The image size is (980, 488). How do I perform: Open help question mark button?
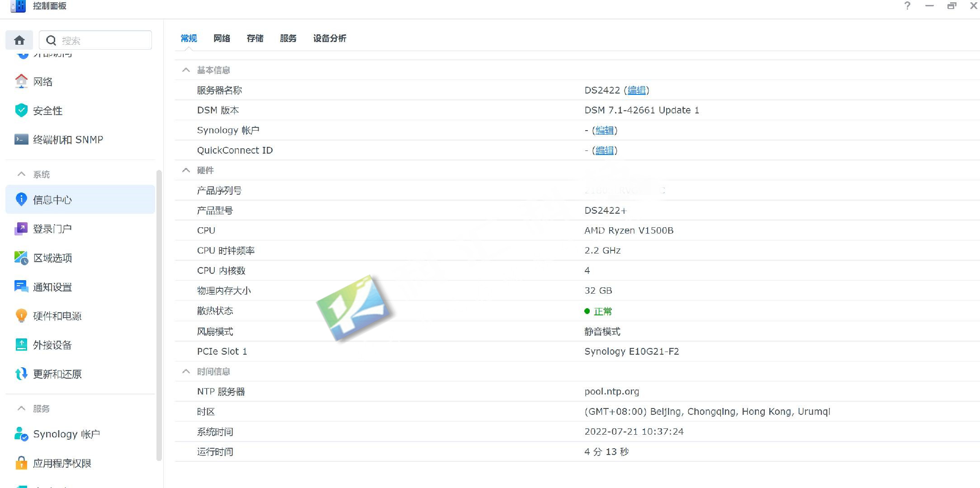(907, 6)
